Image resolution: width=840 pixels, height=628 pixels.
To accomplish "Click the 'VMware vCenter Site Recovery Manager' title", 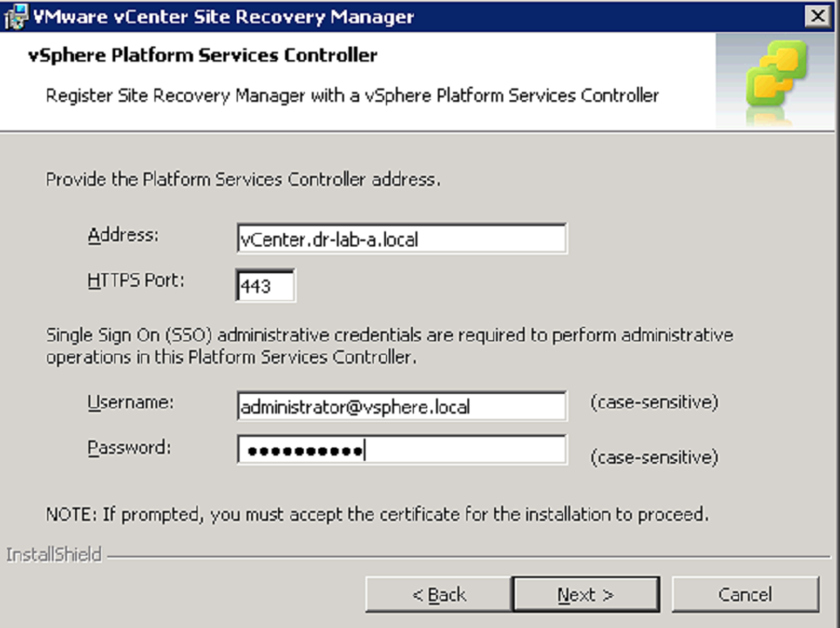I will (x=223, y=17).
